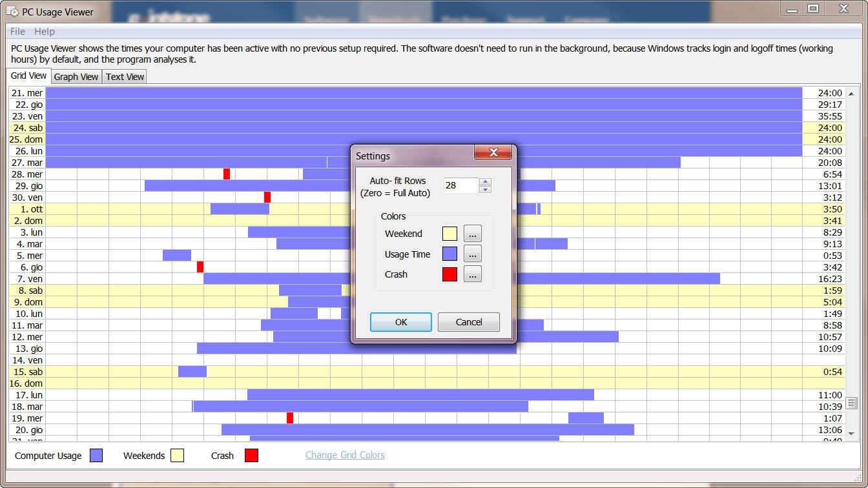Click the usage bar on 17. lun row
Viewport: 868px width, 488px height.
[x=420, y=394]
